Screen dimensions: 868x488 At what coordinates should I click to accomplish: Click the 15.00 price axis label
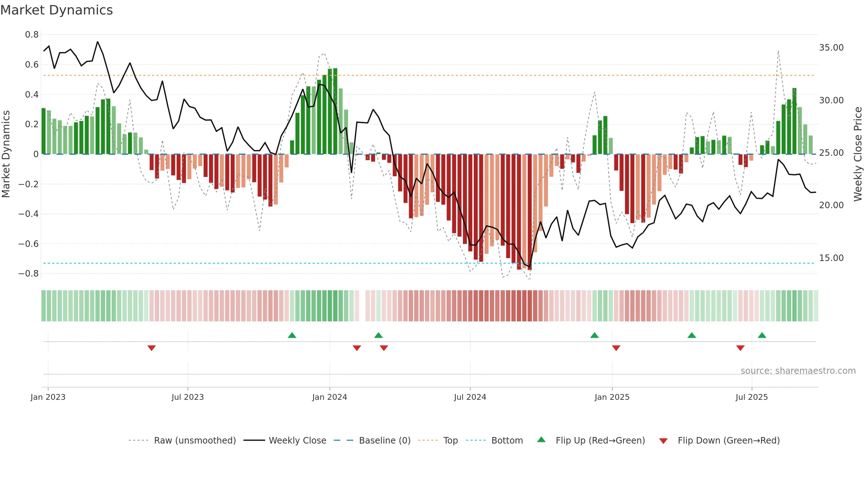coord(831,258)
